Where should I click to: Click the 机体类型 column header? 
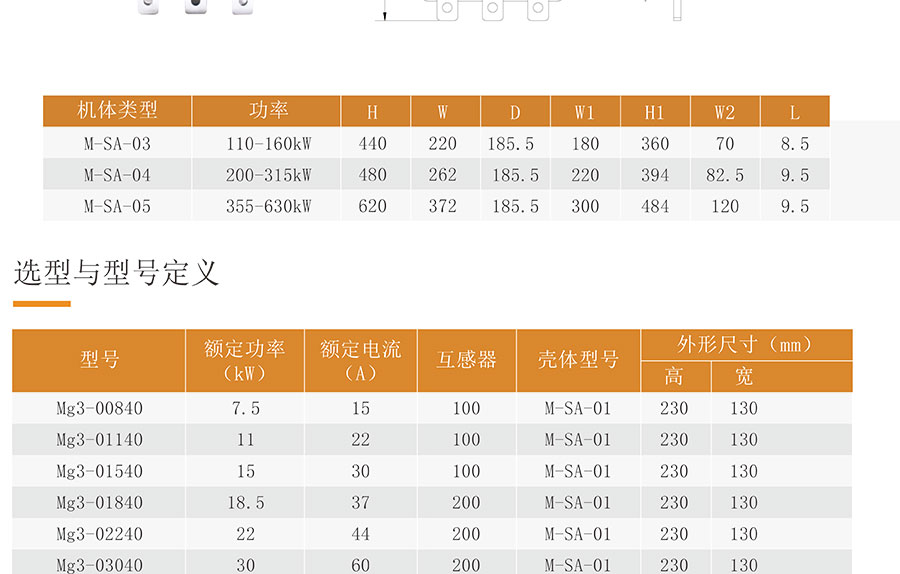[117, 111]
